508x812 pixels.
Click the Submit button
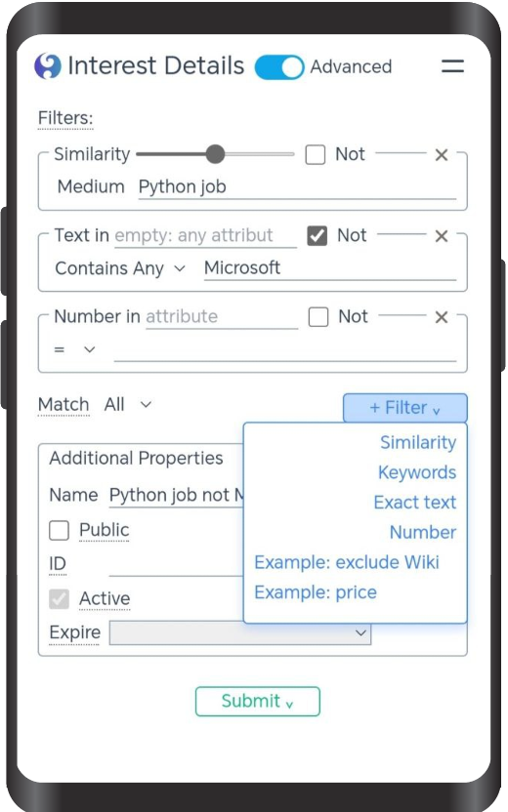[258, 701]
